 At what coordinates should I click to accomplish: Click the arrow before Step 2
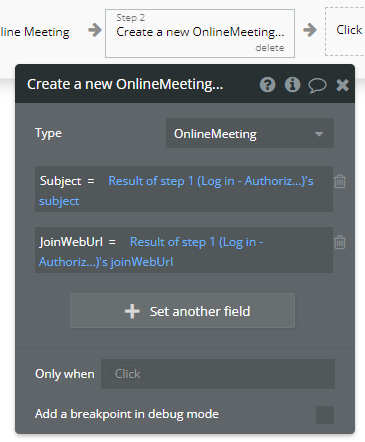pos(95,30)
